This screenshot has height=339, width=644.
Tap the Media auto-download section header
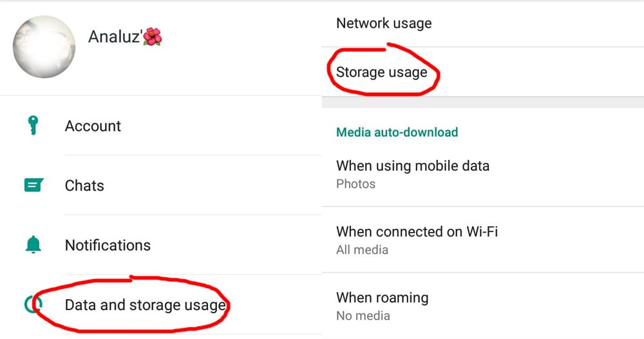coord(397,132)
